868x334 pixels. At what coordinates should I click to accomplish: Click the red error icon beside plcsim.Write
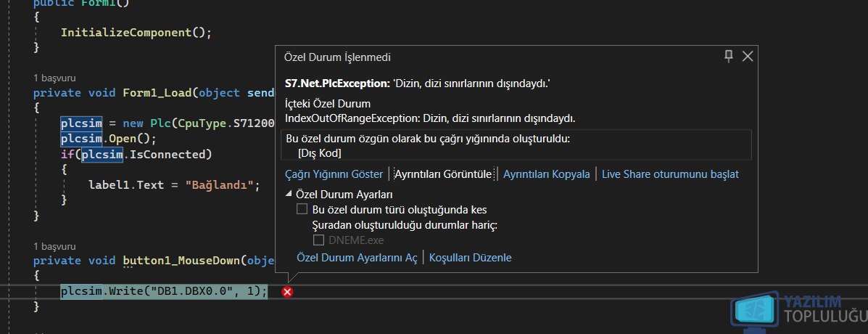pos(287,292)
